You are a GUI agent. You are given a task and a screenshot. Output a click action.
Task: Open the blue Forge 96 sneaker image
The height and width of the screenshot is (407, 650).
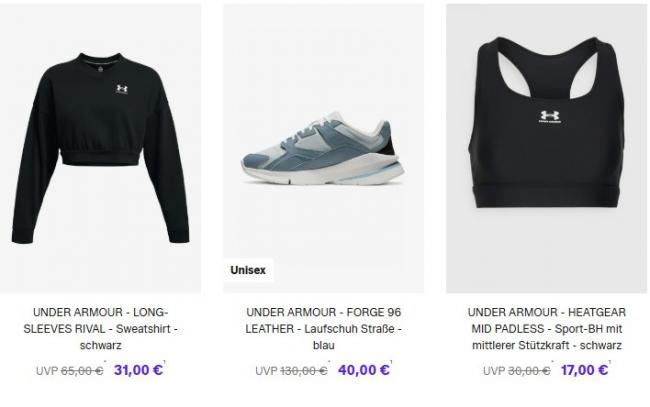(x=323, y=148)
